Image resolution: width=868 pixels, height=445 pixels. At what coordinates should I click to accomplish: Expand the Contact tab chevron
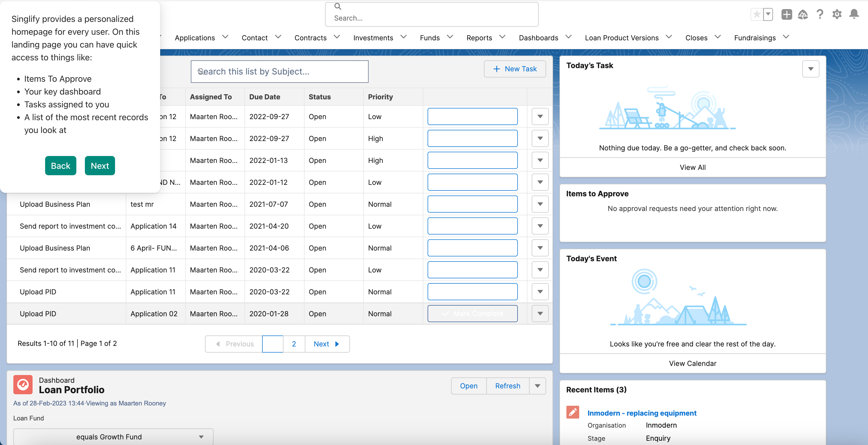click(278, 37)
